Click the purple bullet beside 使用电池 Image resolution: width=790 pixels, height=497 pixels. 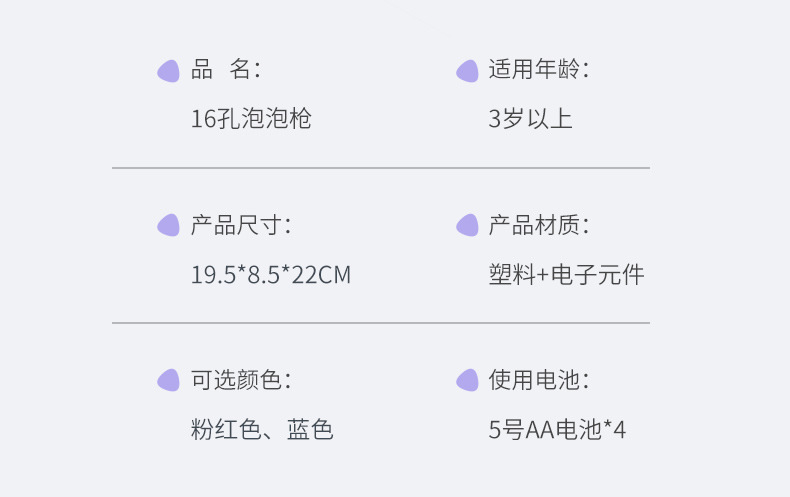click(x=467, y=381)
